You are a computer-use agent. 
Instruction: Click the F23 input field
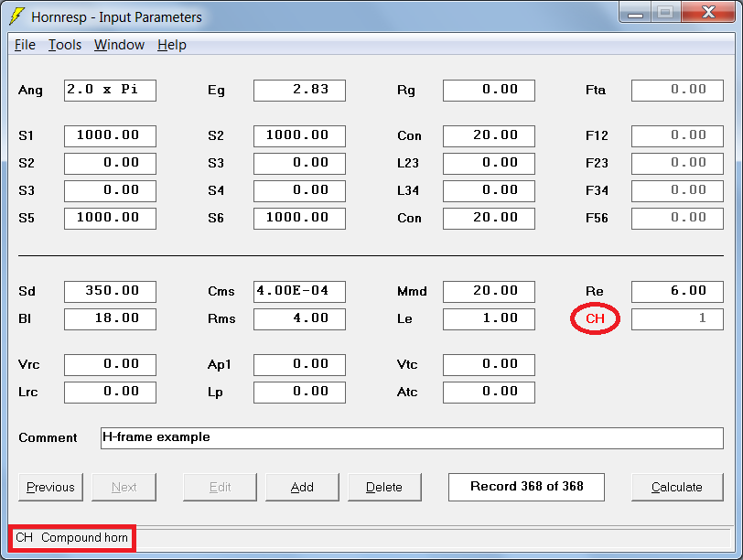click(x=678, y=164)
